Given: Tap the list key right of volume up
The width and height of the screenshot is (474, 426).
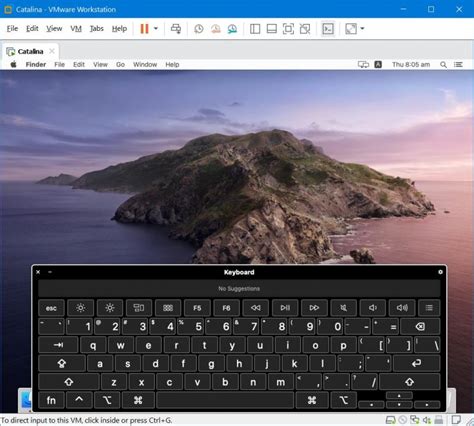Looking at the screenshot, I should [x=429, y=308].
